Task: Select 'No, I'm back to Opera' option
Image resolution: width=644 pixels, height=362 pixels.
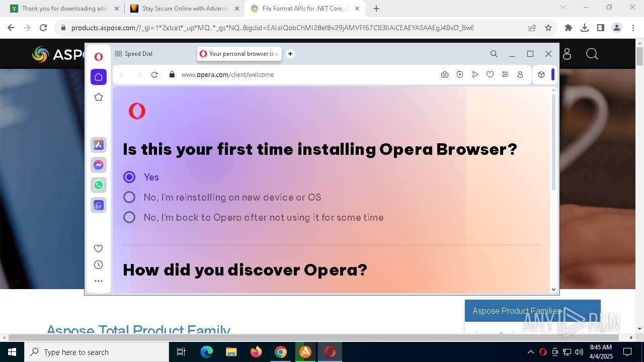Action: click(x=129, y=217)
